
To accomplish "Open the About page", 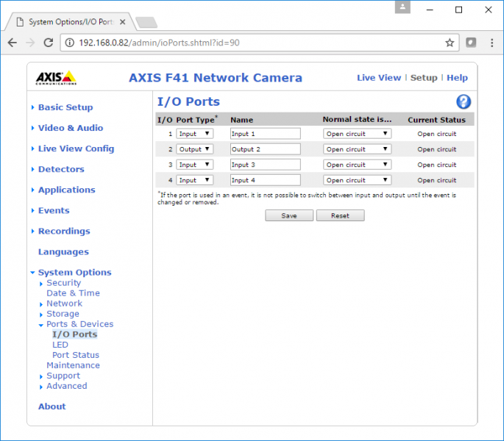I will tap(52, 406).
